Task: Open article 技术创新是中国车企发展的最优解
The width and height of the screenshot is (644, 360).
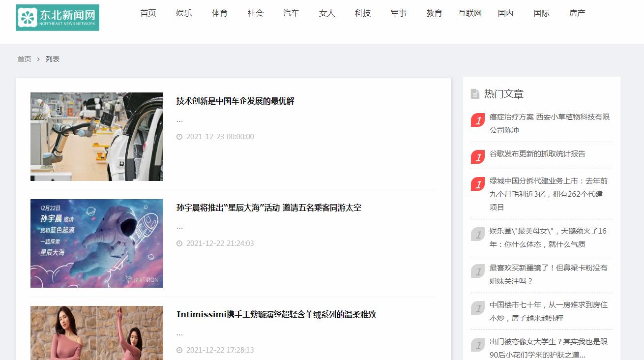Action: tap(235, 101)
